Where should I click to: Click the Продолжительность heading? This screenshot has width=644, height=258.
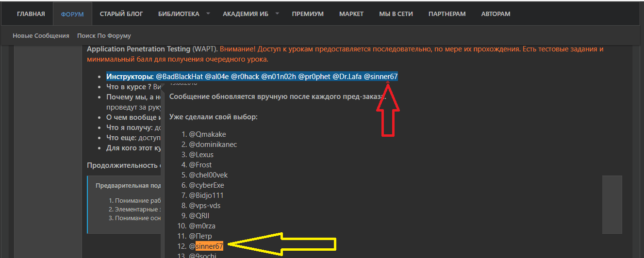point(124,165)
